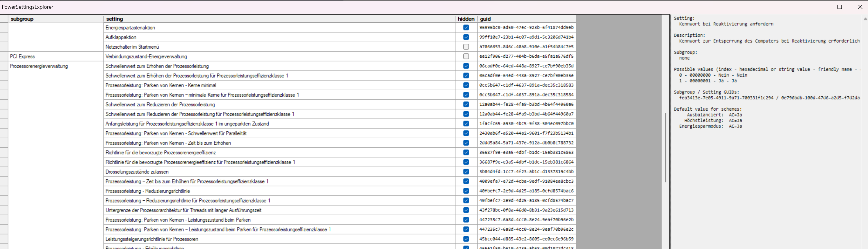Click guid 45bcc044-d885-43e2-8605-ee0ec6e96b59
This screenshot has height=249, width=868.
pyautogui.click(x=527, y=239)
